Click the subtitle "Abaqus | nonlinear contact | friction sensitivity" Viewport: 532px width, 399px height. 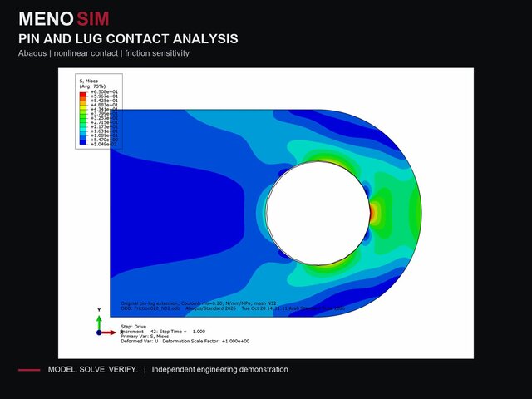(x=104, y=53)
